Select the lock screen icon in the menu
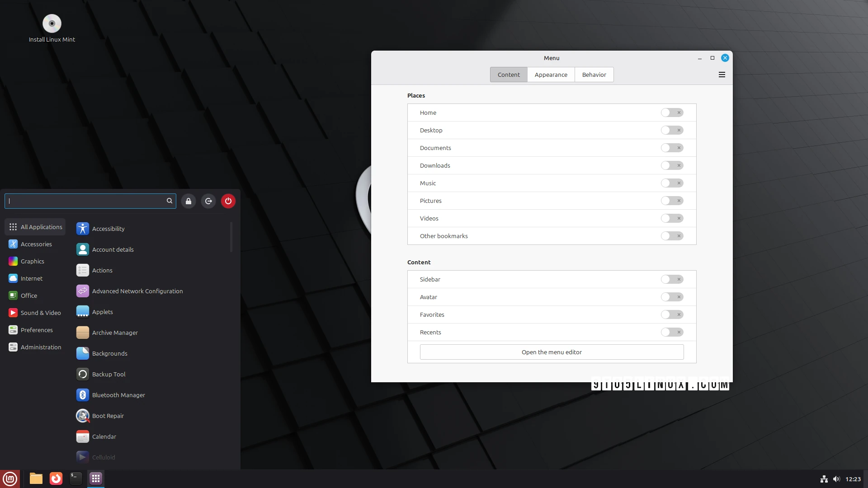 [x=189, y=201]
